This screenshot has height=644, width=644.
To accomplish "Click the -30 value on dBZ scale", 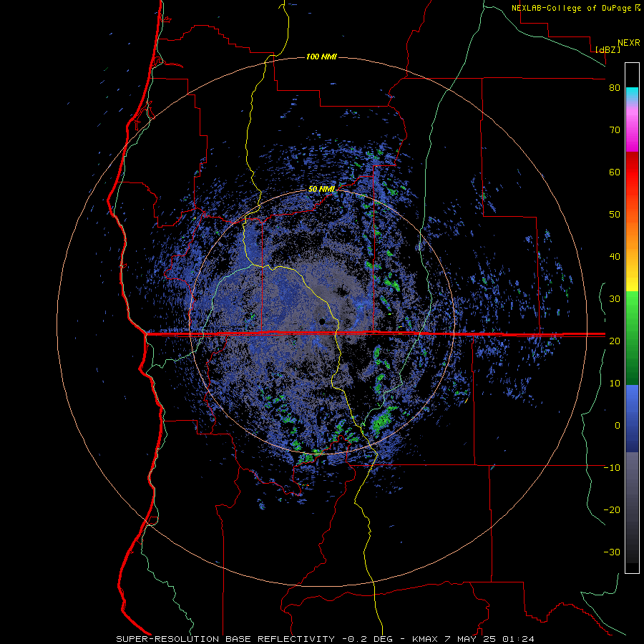I will pos(612,552).
